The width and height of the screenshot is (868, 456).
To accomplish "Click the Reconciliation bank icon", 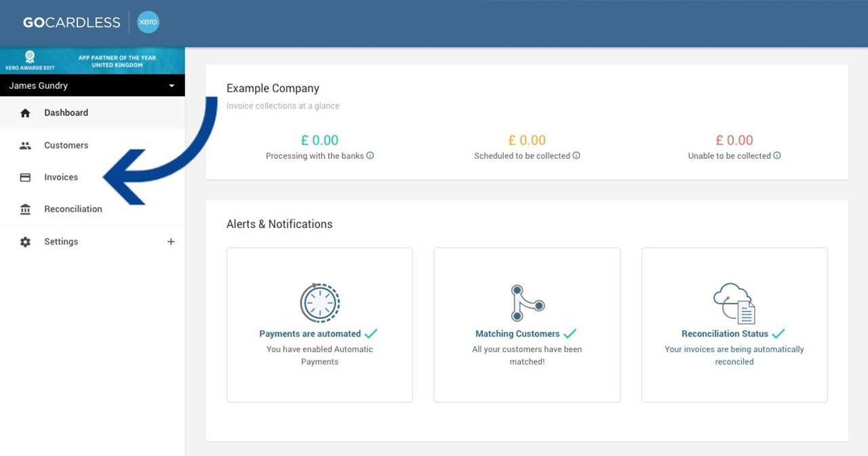I will (x=25, y=209).
